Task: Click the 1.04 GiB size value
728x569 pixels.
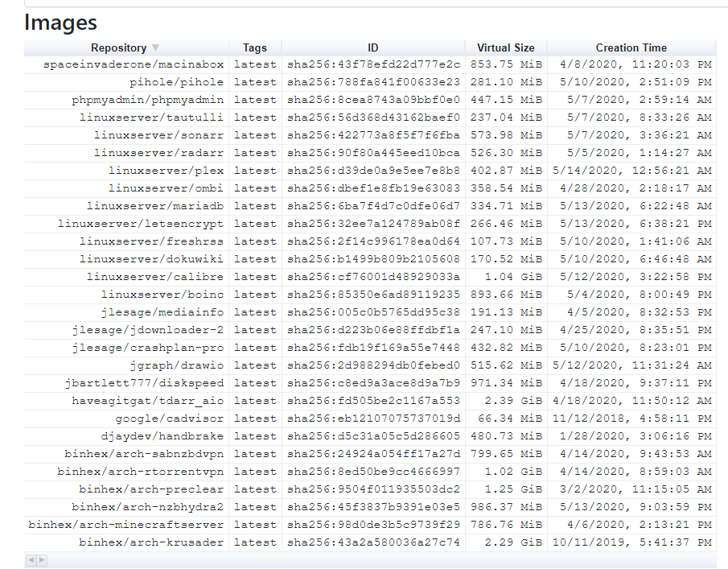Action: click(513, 276)
